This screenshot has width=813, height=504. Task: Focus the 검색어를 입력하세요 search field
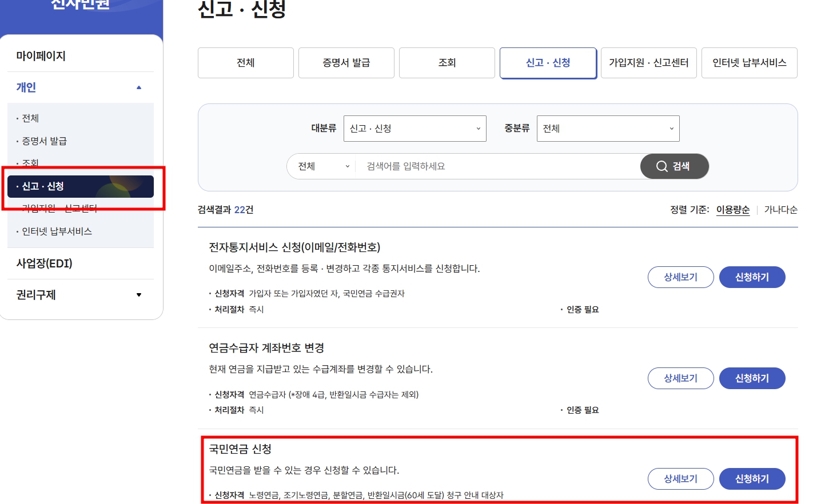497,166
